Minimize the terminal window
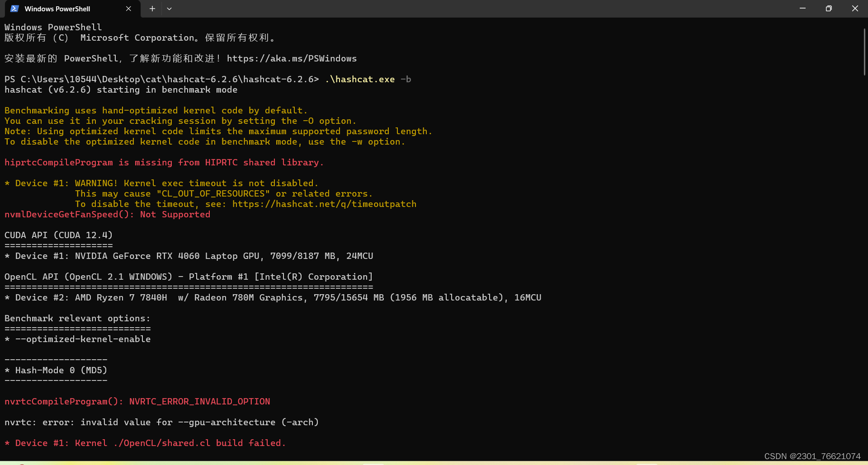Screen dimensions: 868x465 [x=802, y=8]
